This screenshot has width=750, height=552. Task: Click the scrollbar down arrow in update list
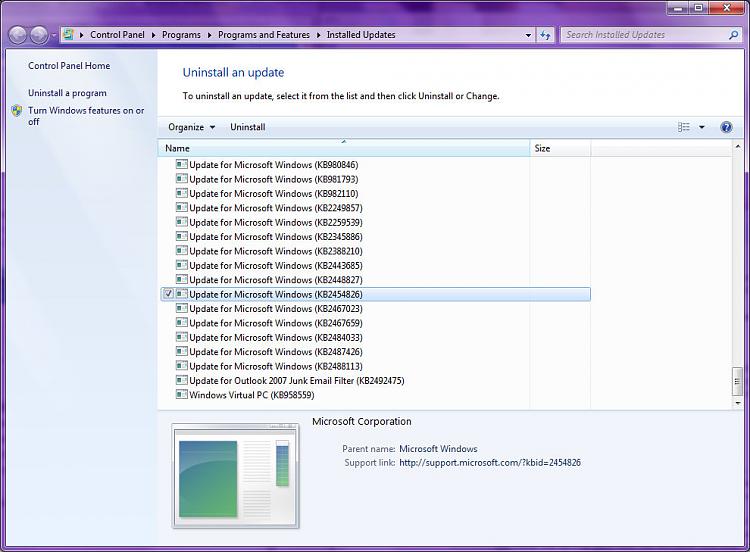pyautogui.click(x=737, y=403)
